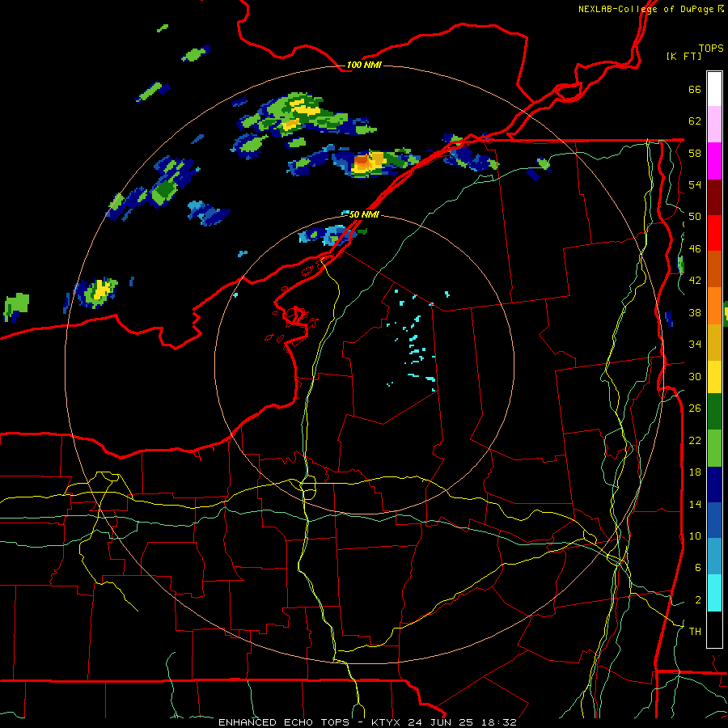The image size is (728, 728).
Task: Click the '58' legend value
Action: [x=695, y=153]
